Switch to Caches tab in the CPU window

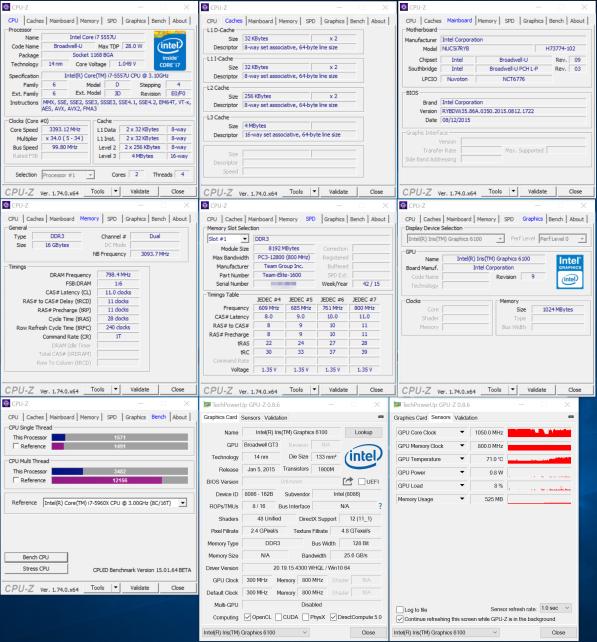coord(35,20)
